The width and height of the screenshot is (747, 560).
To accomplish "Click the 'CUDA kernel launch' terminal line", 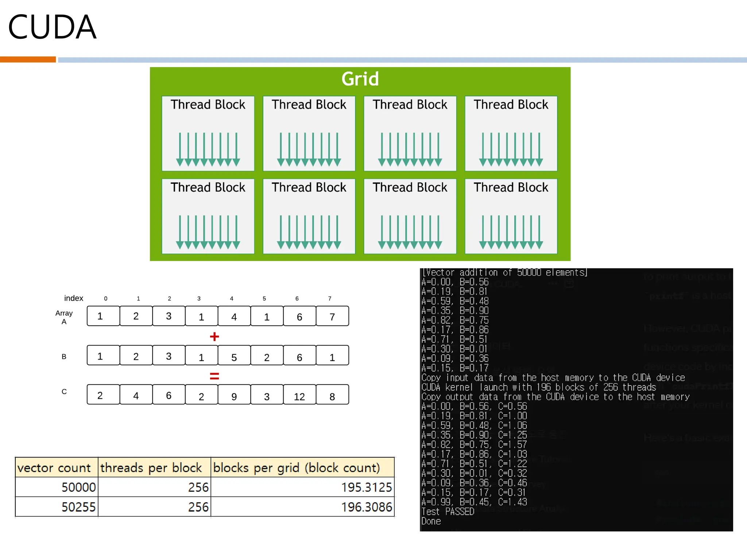I will (538, 387).
